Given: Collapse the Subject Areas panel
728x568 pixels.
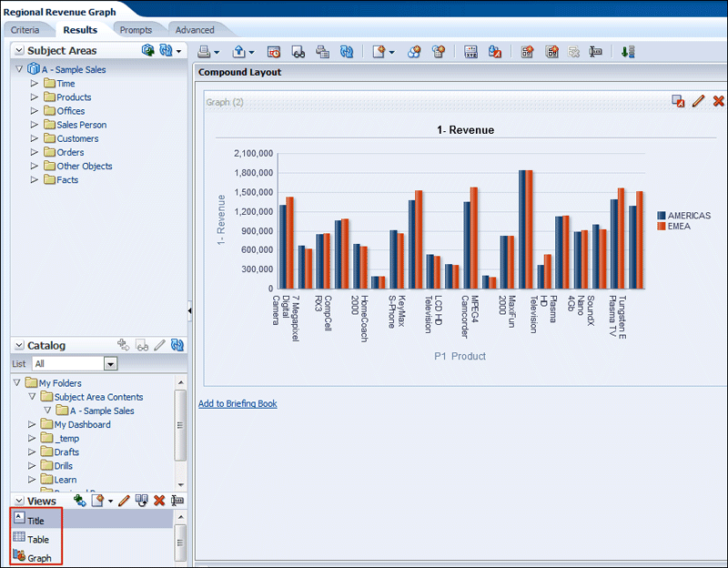Looking at the screenshot, I should (x=19, y=51).
